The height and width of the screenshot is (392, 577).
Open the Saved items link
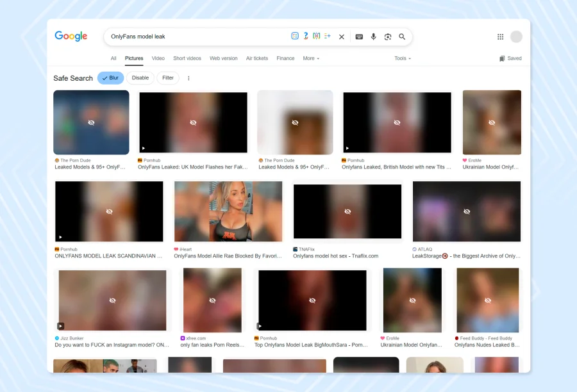[x=510, y=58]
